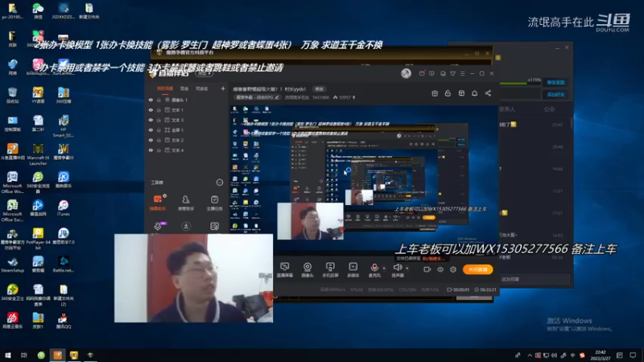Open the taskbar clock and date
Screen dimensions: 644x362
[x=601, y=356]
